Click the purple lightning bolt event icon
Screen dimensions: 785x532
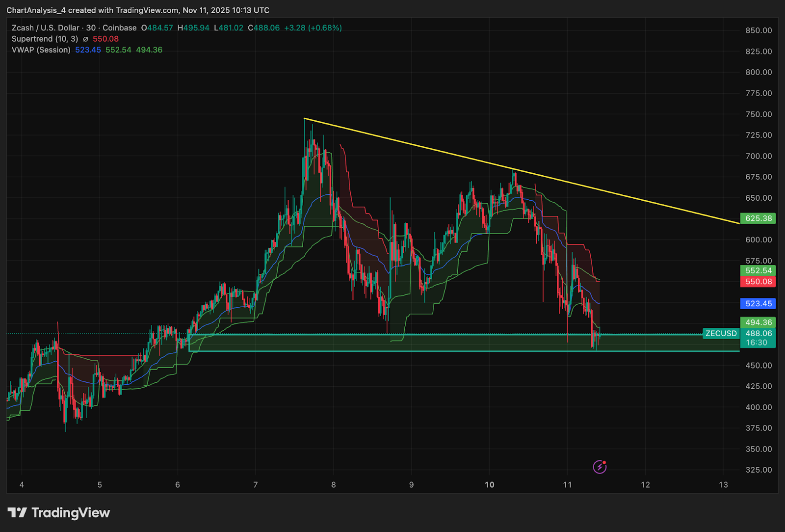[x=600, y=467]
